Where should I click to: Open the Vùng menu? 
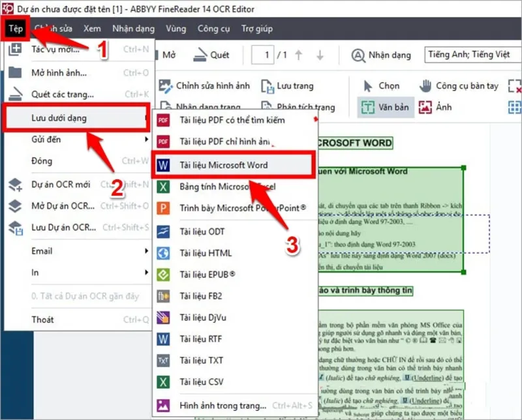[176, 29]
